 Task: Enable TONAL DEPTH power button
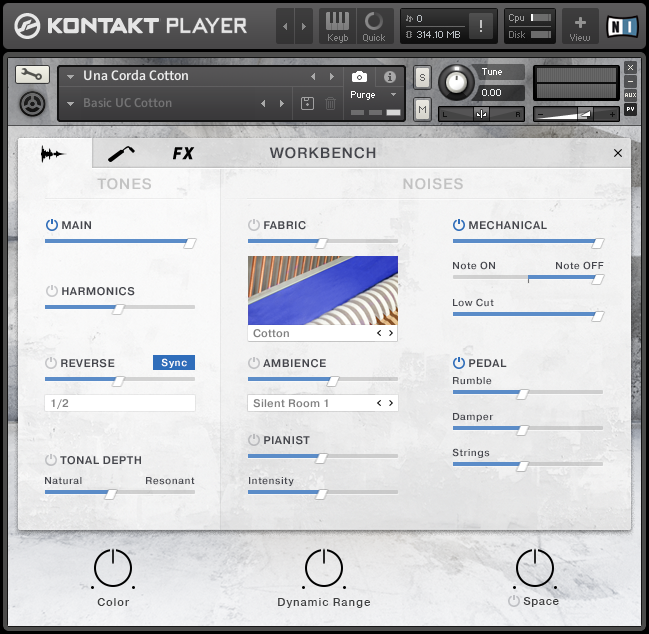click(x=51, y=460)
